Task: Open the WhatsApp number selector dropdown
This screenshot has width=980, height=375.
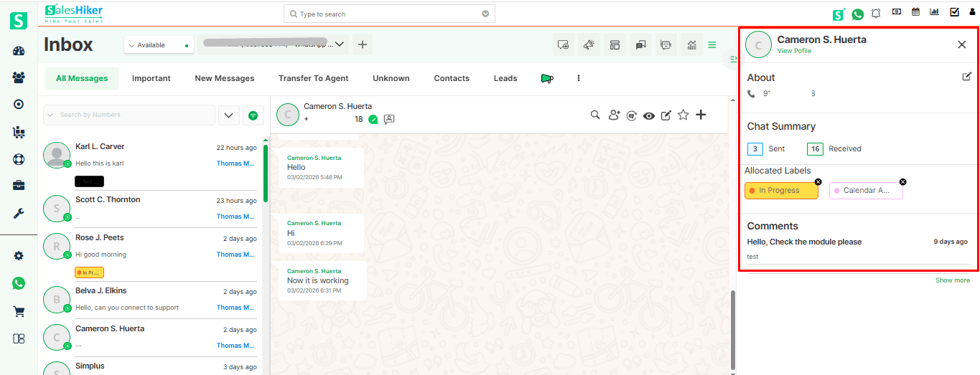Action: 273,44
